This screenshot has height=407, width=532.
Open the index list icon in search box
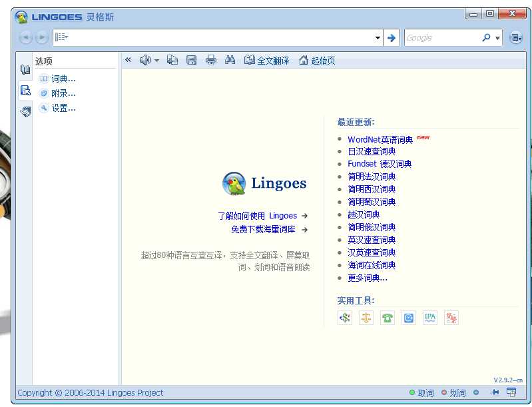[x=61, y=37]
